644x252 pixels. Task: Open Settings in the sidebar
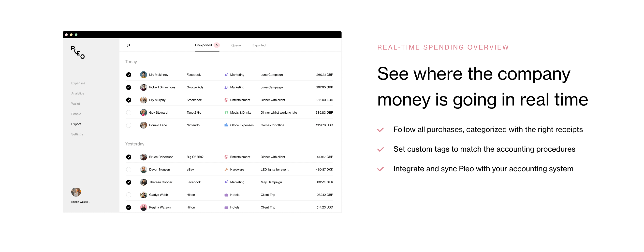pos(77,134)
